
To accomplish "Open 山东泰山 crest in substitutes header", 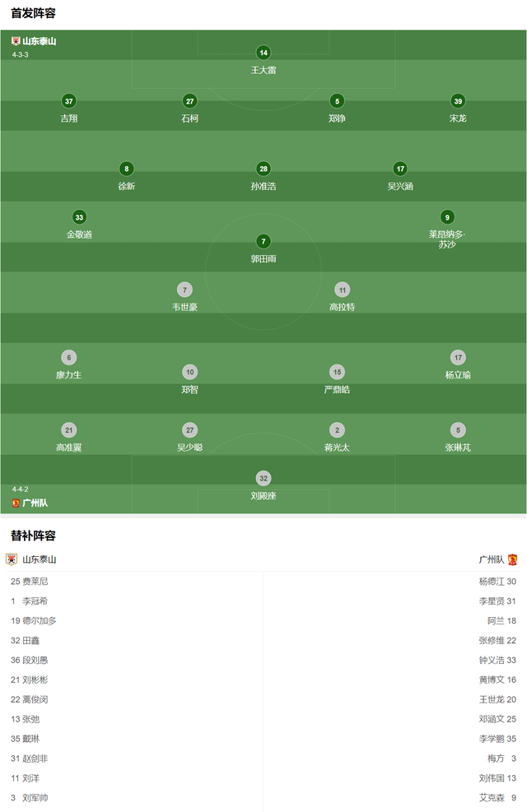I will pos(12,559).
